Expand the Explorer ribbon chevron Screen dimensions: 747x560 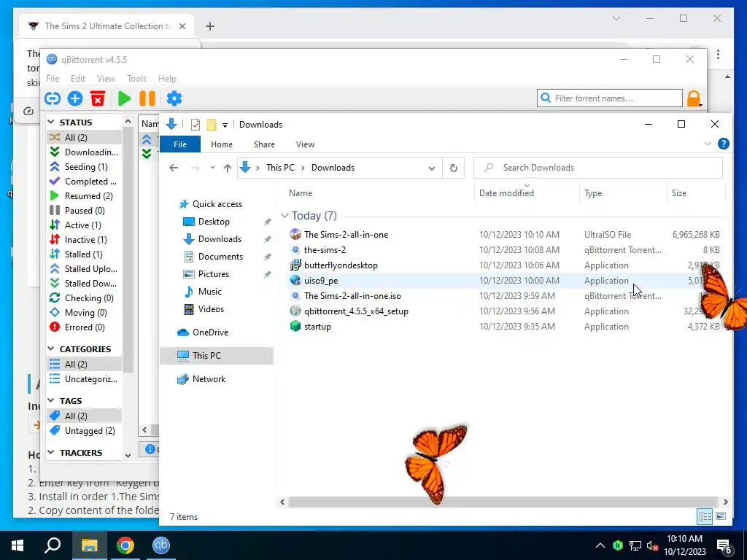pos(708,144)
